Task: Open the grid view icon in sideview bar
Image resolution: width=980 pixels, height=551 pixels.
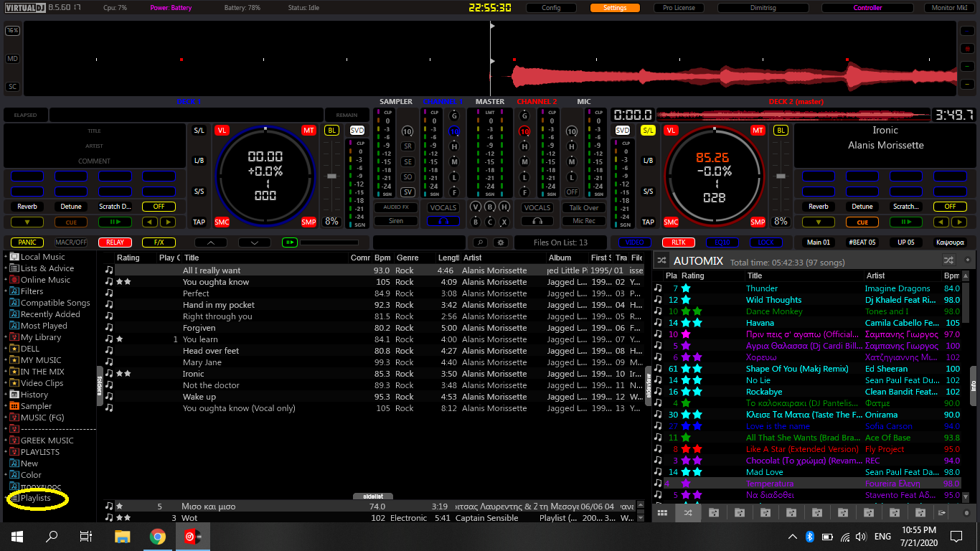Action: pos(662,513)
